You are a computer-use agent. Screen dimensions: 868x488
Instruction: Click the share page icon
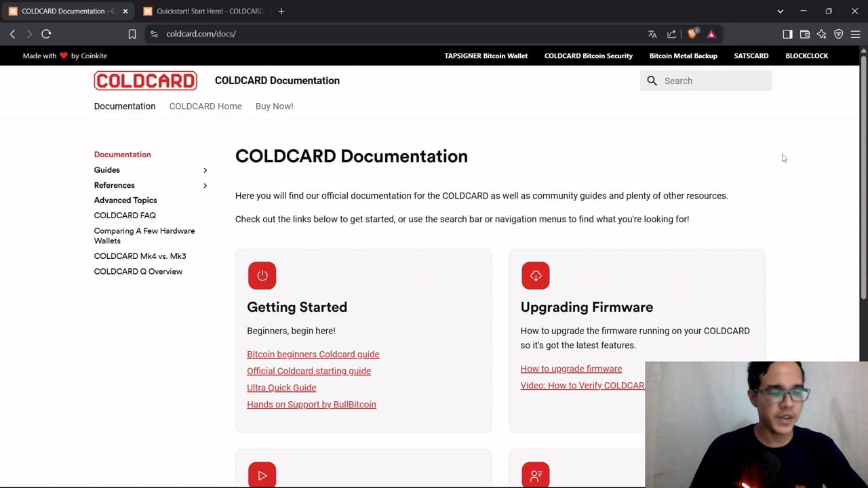click(671, 34)
